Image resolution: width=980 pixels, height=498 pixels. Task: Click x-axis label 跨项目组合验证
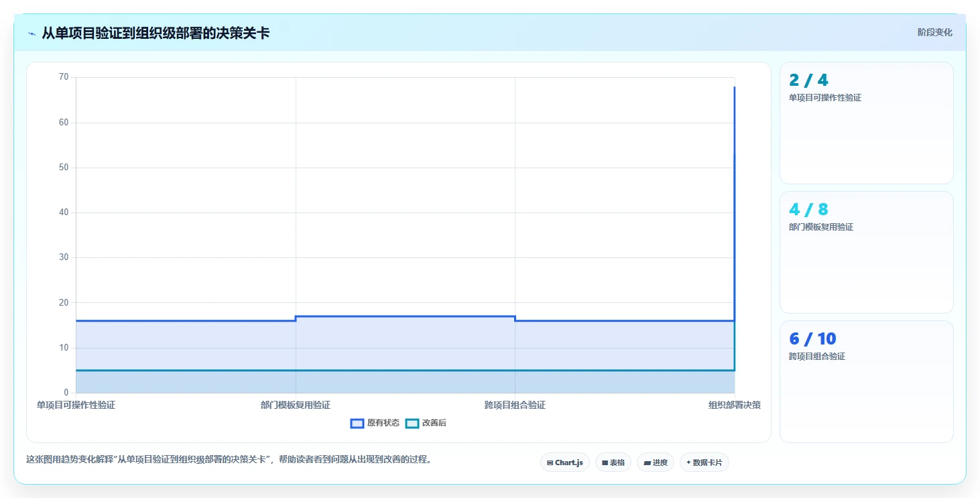tap(515, 406)
